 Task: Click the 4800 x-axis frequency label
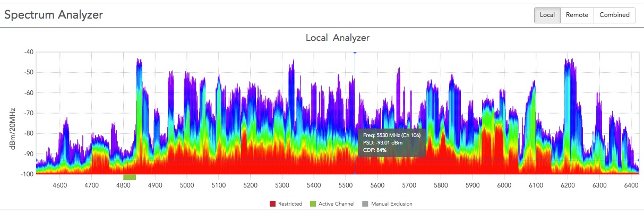click(x=123, y=185)
